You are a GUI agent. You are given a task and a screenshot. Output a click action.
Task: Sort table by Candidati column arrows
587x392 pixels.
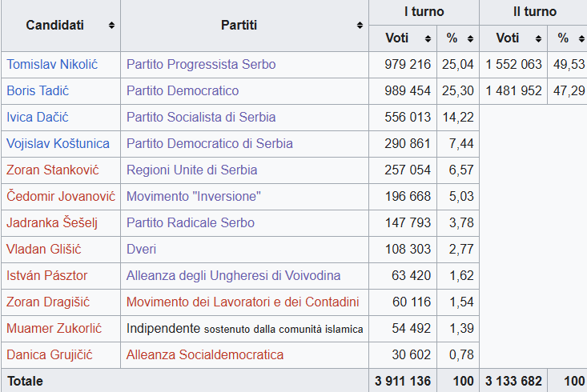(x=111, y=26)
